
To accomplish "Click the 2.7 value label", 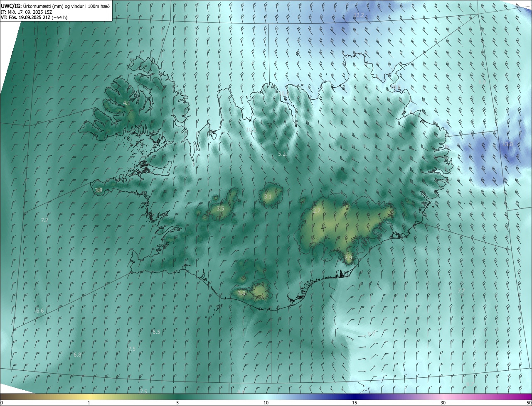I will pos(317,211).
